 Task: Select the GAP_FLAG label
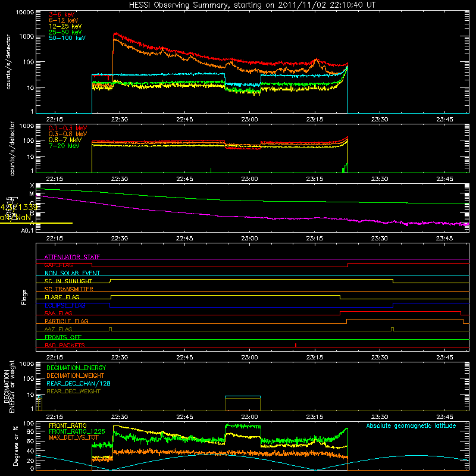(x=58, y=265)
